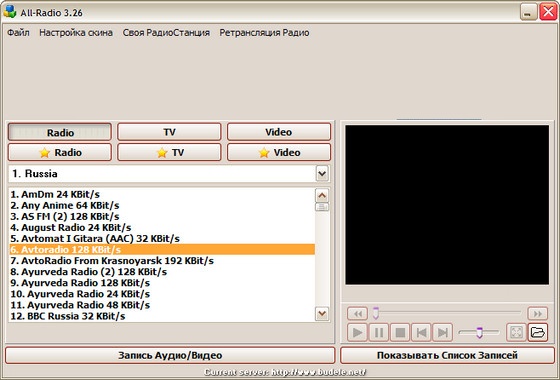Show starred TV favorites
Viewport: 560px width, 380px height.
point(169,152)
